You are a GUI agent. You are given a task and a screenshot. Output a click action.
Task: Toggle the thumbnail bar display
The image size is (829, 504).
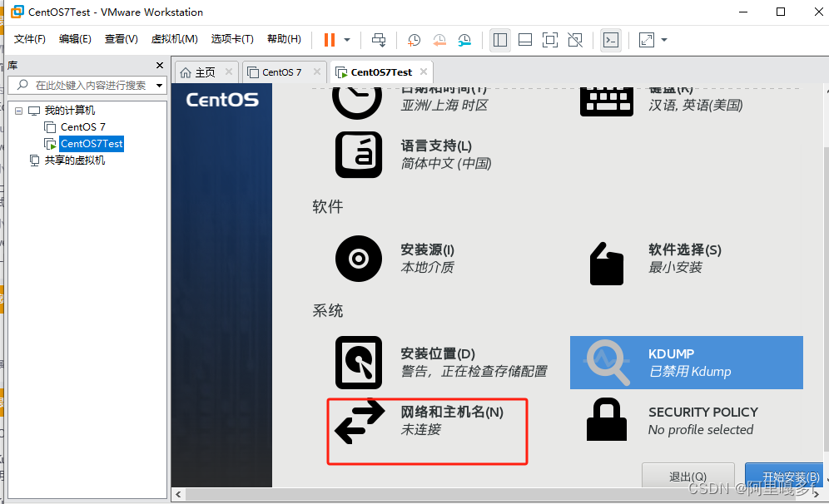tap(525, 40)
